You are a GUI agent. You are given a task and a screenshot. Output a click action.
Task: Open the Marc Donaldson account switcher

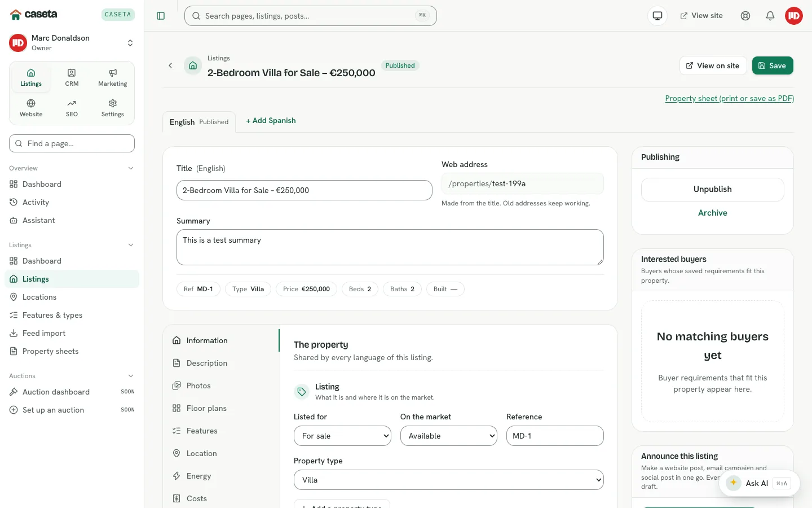(72, 43)
